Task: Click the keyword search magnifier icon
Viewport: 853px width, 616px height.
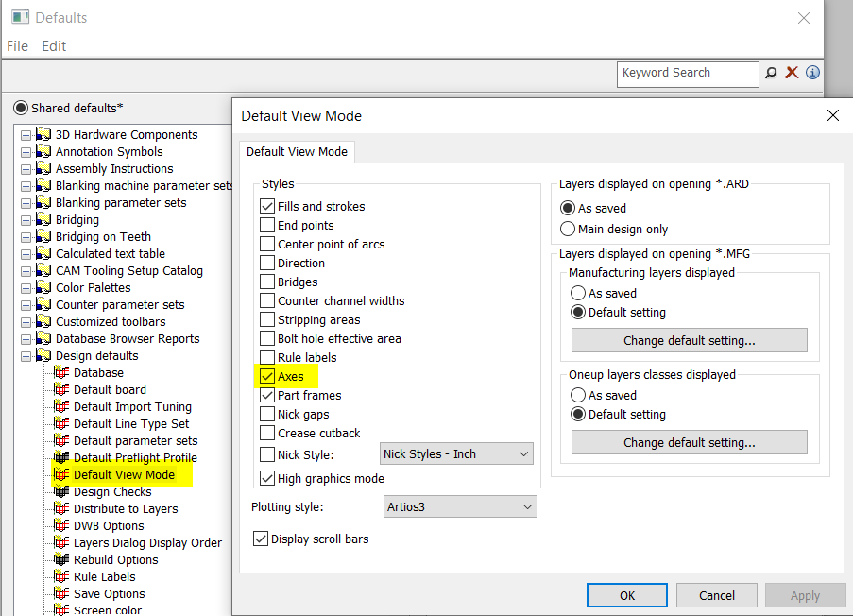Action: click(771, 73)
